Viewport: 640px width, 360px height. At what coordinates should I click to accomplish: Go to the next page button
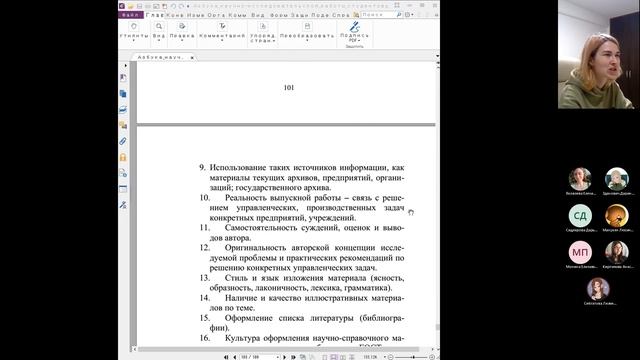(x=284, y=357)
